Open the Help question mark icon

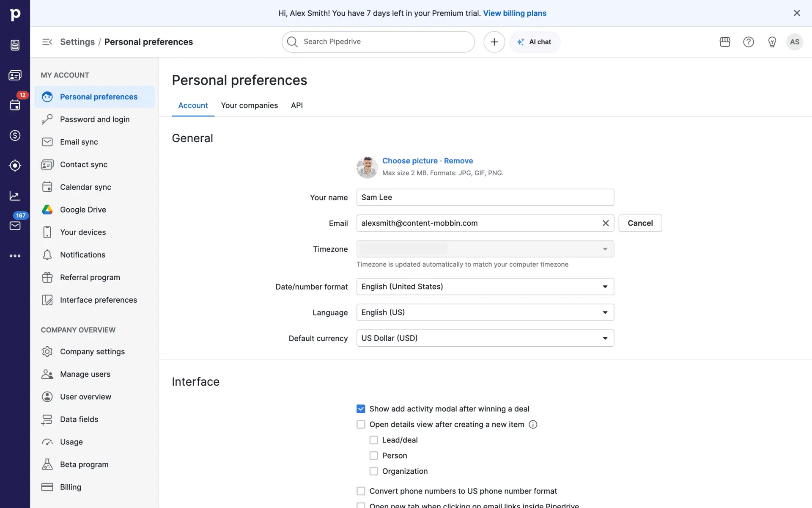(748, 42)
